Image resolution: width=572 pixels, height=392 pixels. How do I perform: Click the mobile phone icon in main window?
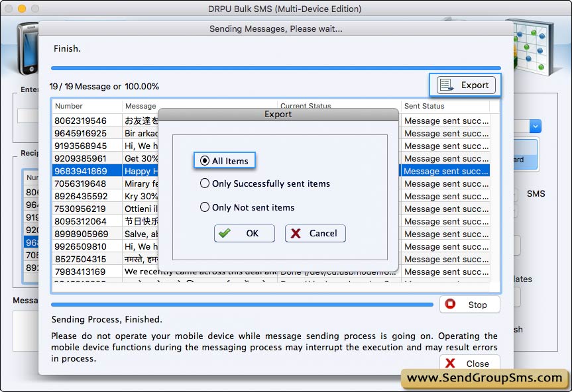coord(28,48)
